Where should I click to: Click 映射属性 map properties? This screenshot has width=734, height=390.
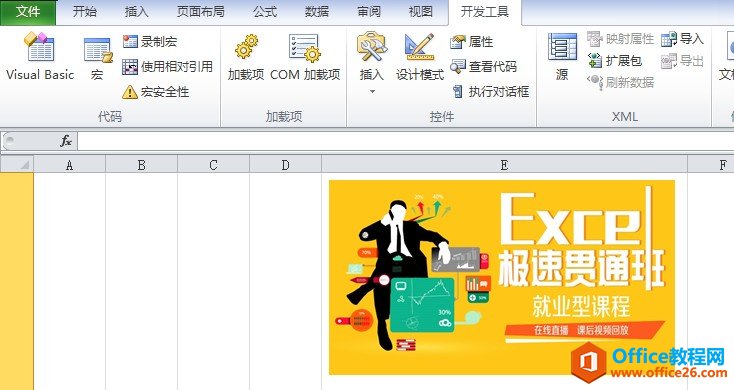click(620, 39)
